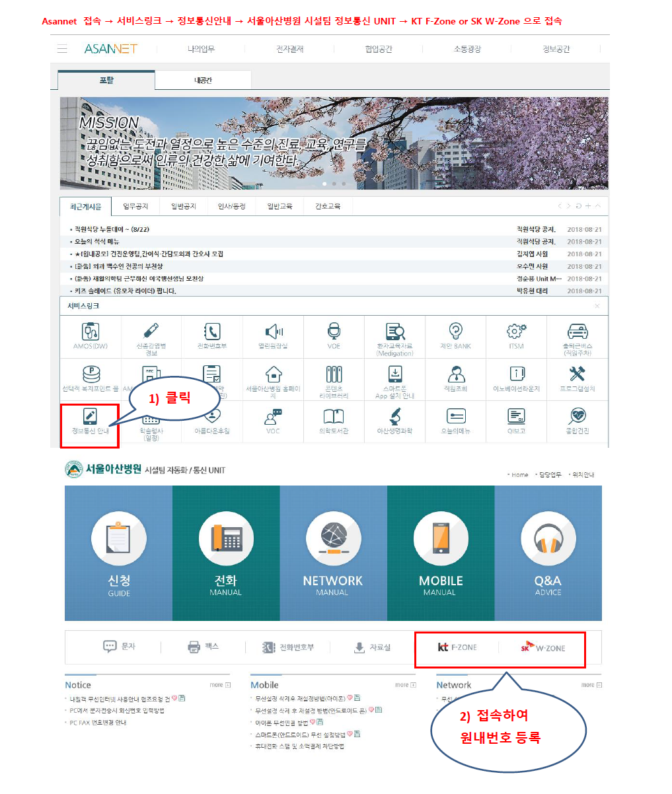Switch to the 간호교육 board tab
672x794 pixels.
pos(327,206)
